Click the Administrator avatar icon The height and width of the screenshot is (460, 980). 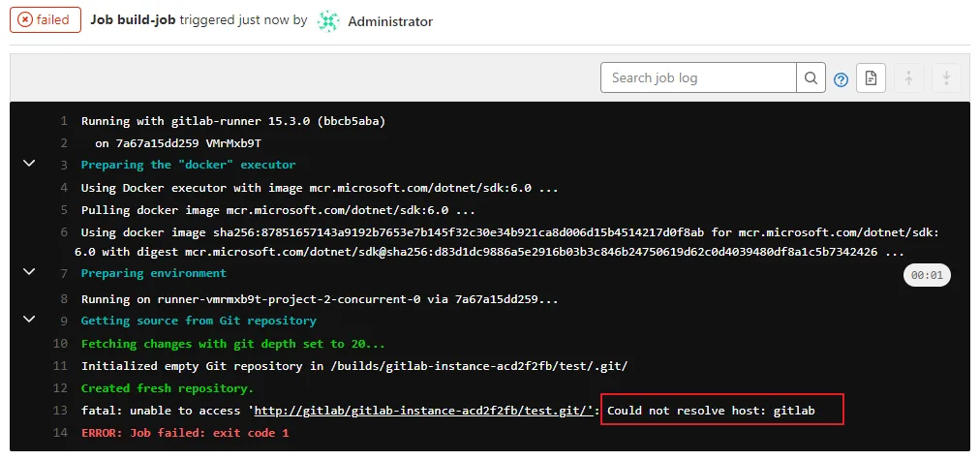[329, 20]
